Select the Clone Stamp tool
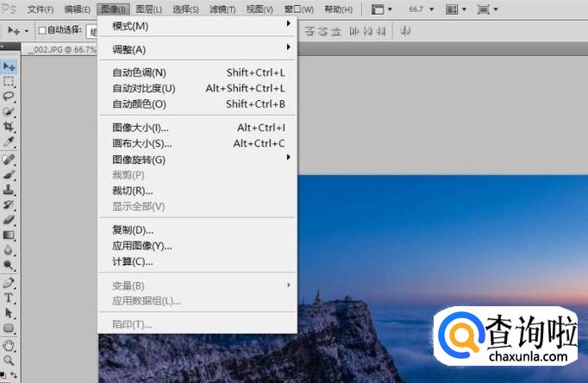The image size is (588, 383). (9, 190)
